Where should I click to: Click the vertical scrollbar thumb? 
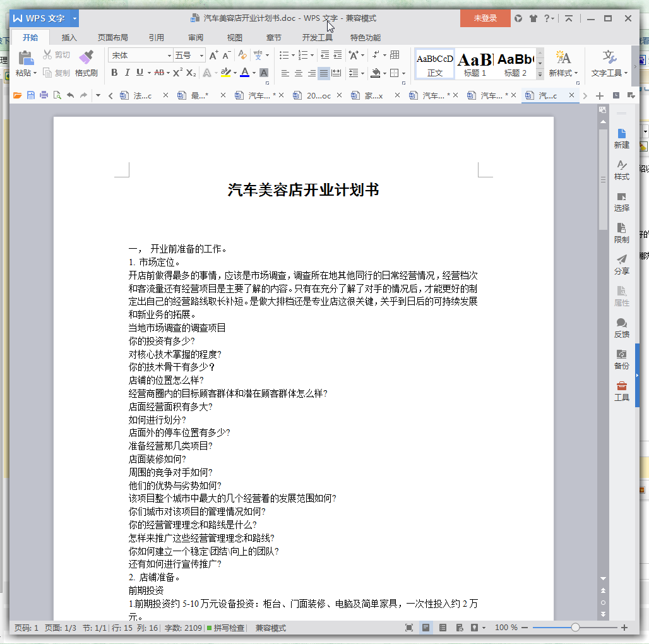point(603,179)
